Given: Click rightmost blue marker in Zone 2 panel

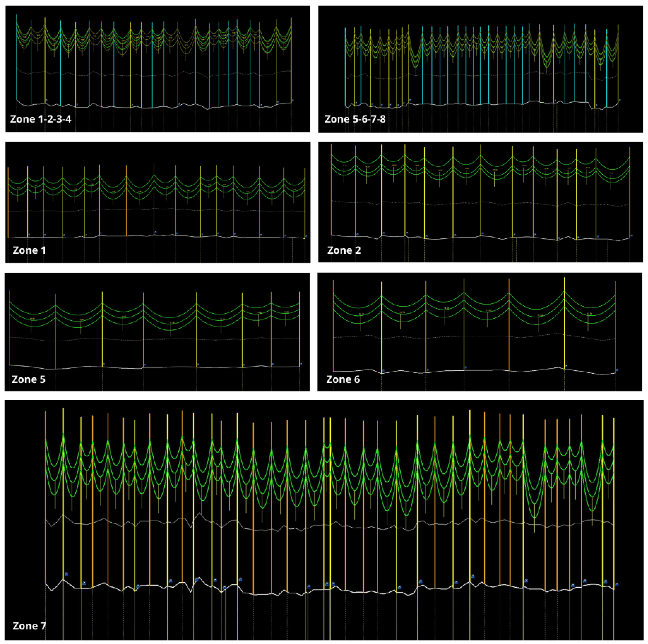Looking at the screenshot, I should [631, 236].
